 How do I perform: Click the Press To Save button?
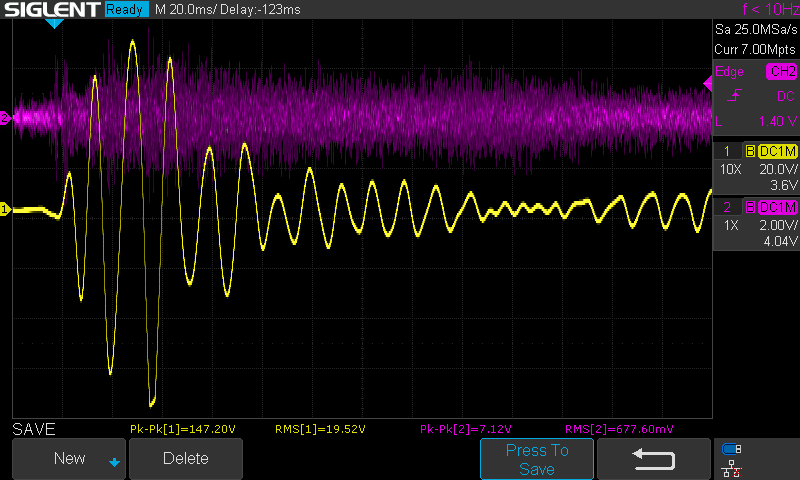(x=537, y=459)
